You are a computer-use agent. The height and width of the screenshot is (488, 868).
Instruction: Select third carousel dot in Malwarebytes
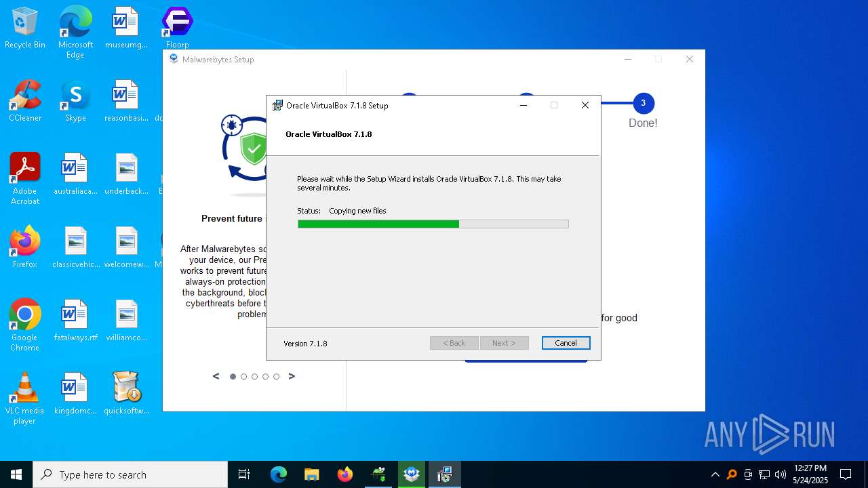tap(254, 376)
